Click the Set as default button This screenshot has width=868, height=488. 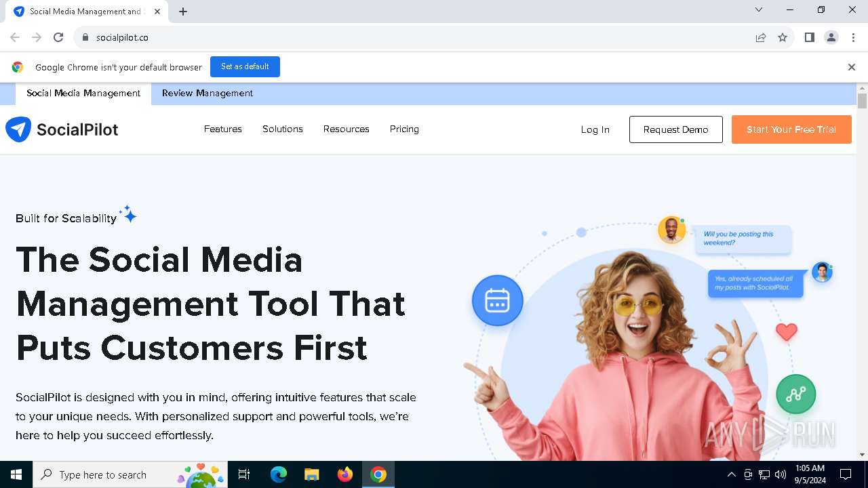[245, 66]
